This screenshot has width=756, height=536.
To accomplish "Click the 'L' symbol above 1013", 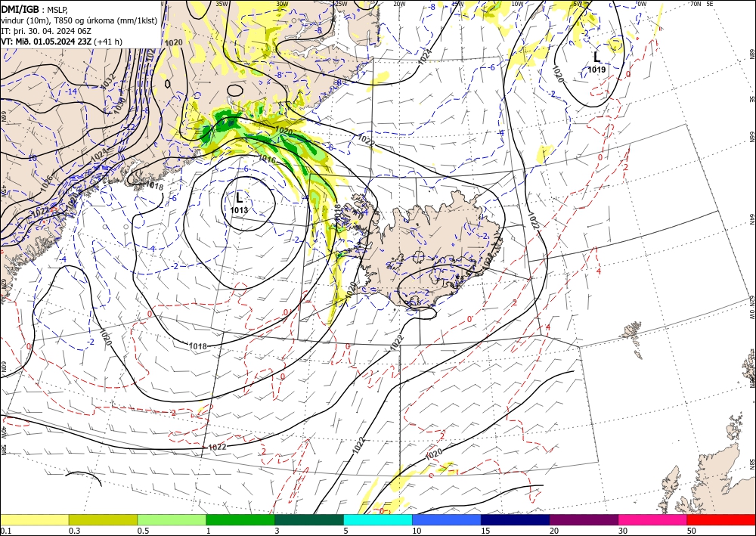I will [x=240, y=197].
